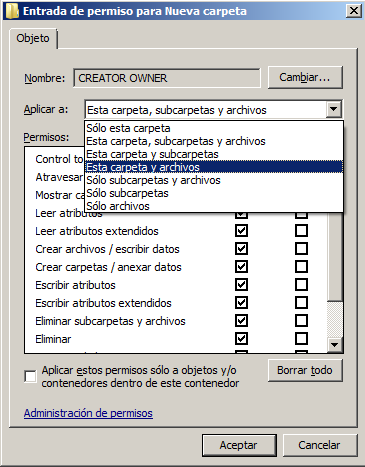The image size is (365, 467).
Task: Check deny for Escribir atributos
Action: click(x=301, y=285)
